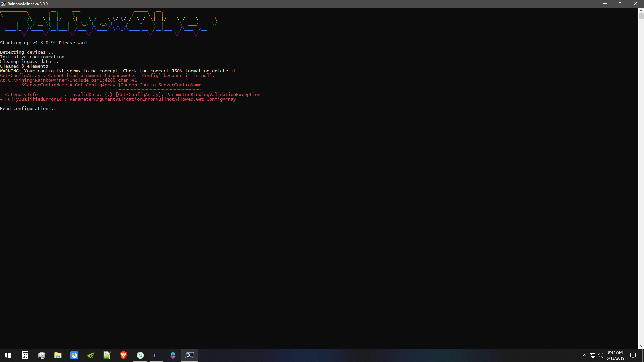644x362 pixels.
Task: Launch the blue star pinwheel taskbar app
Action: [x=74, y=355]
